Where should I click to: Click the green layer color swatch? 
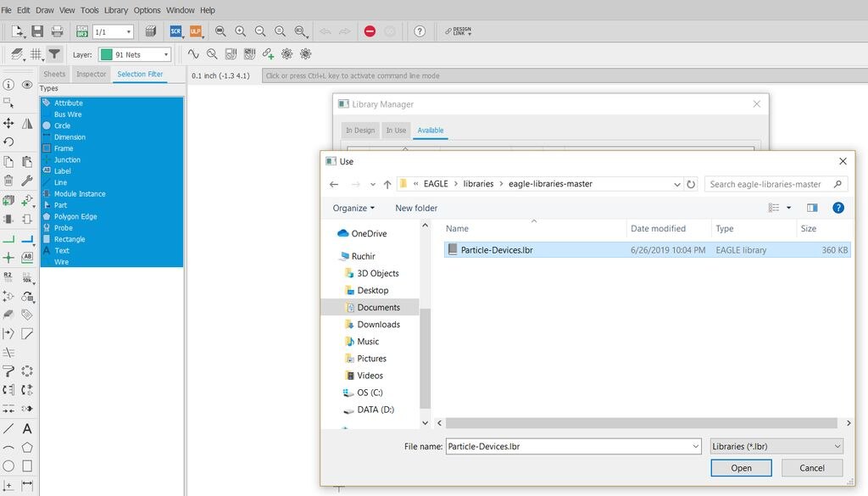[106, 54]
